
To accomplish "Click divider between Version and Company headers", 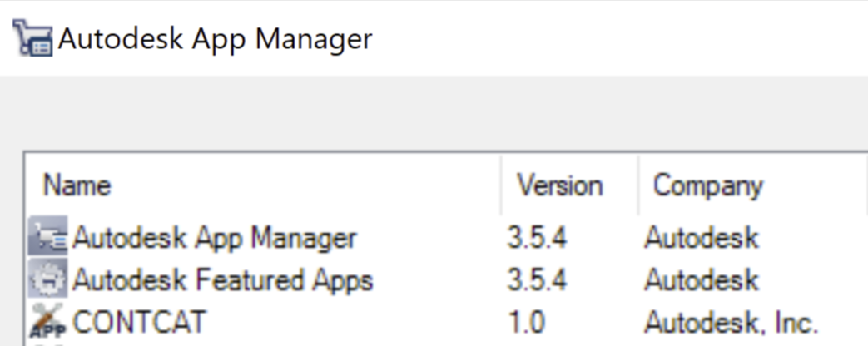I will tap(638, 185).
